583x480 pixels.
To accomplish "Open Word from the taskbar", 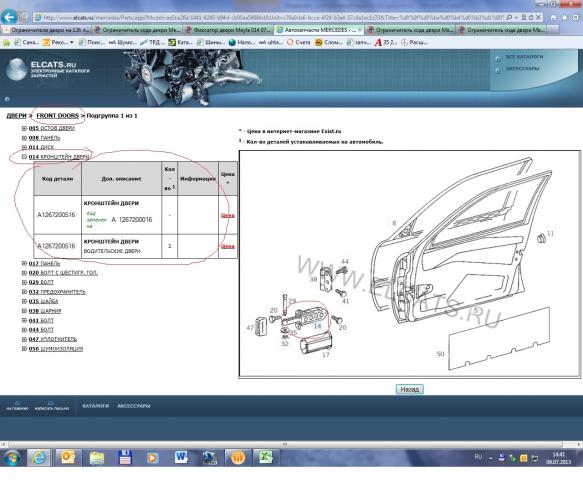I will tap(181, 458).
